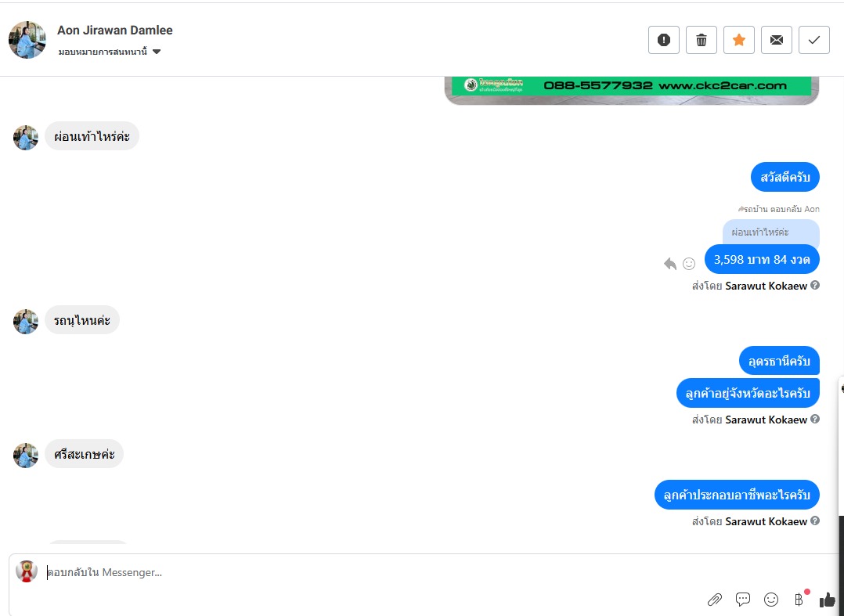Viewport: 844px width, 616px height.
Task: Attach a file with the paperclip icon
Action: point(715,600)
